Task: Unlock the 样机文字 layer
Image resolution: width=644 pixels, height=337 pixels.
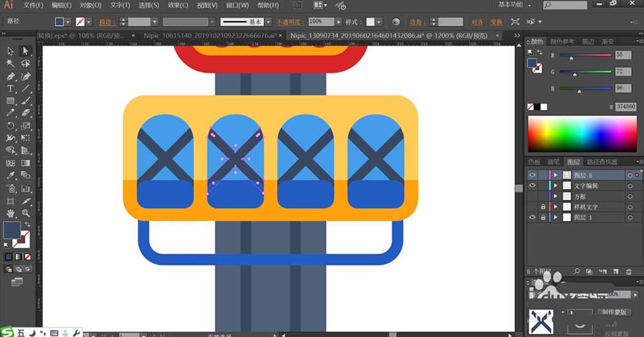Action: click(543, 207)
